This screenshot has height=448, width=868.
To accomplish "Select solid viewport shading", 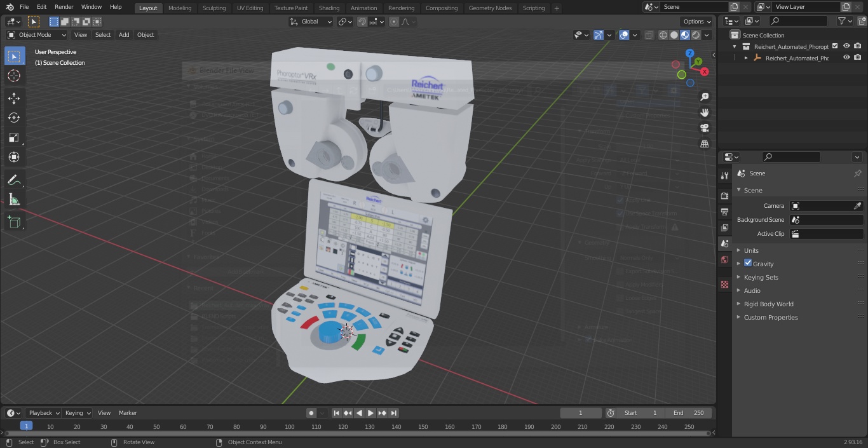I will [674, 35].
